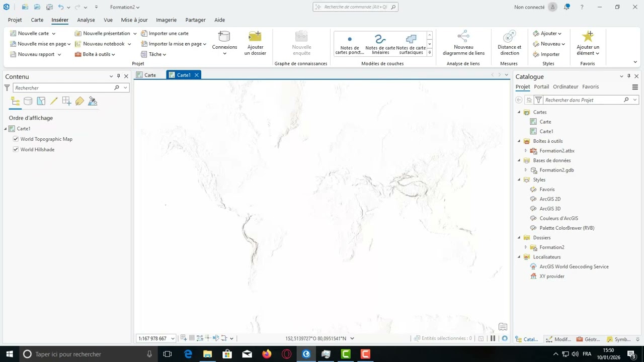Open the Analyse ribbon tab
The width and height of the screenshot is (644, 362).
[x=86, y=20]
